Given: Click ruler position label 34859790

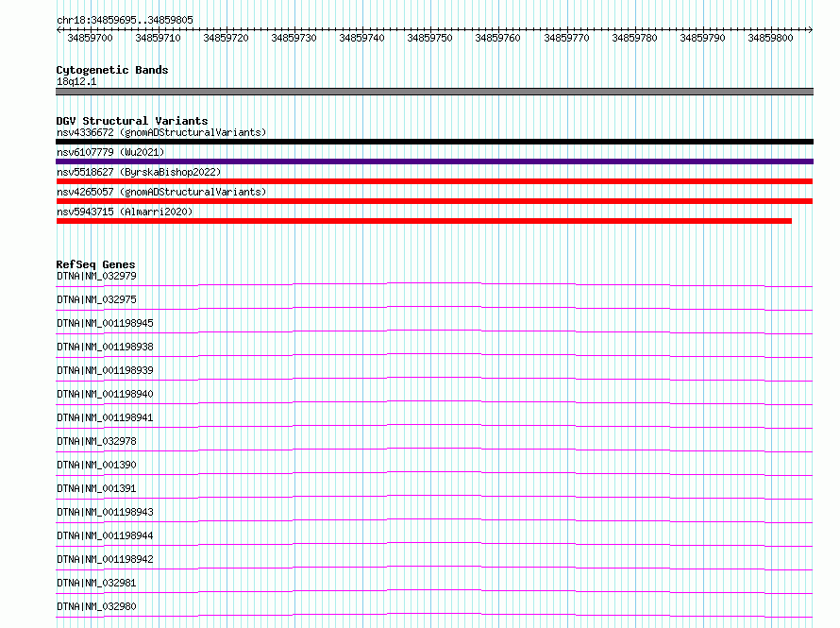Looking at the screenshot, I should click(703, 38).
